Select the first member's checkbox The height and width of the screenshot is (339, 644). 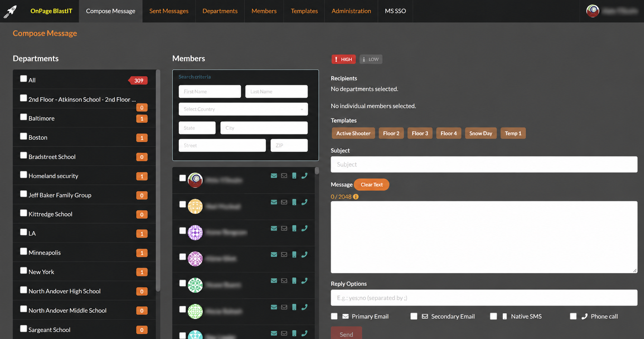click(x=182, y=178)
